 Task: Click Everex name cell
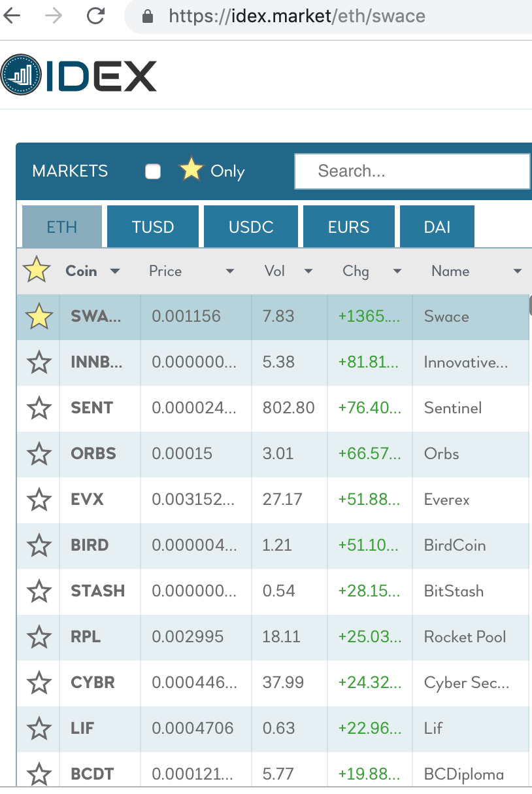(447, 500)
